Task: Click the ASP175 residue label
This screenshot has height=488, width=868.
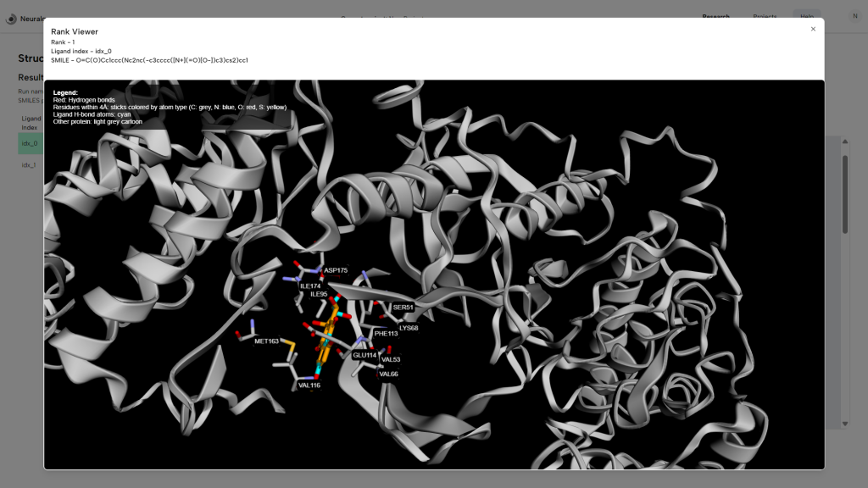Action: pos(336,270)
